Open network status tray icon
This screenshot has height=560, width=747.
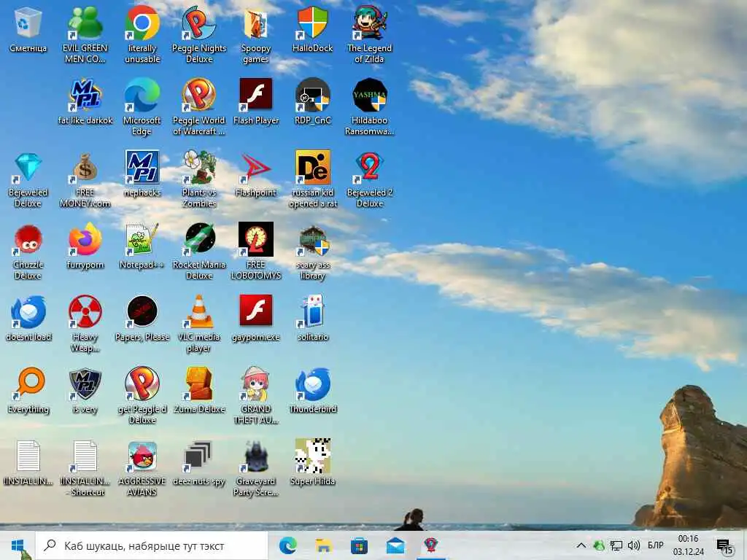616,545
